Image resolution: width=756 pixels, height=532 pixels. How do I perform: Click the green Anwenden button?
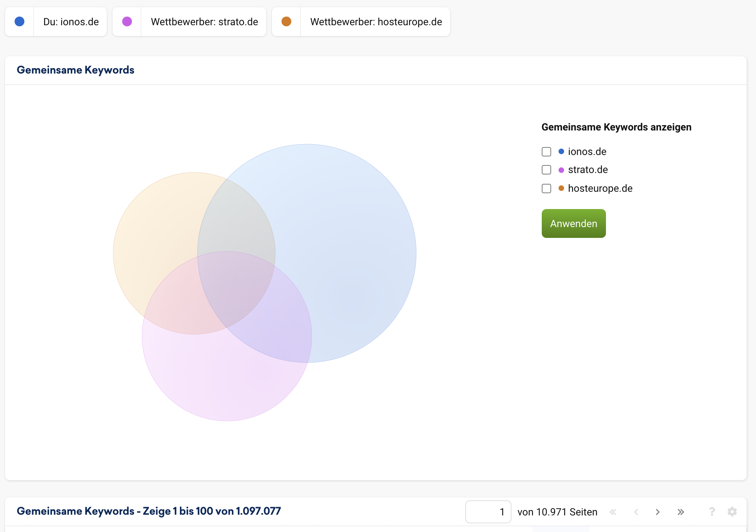(573, 223)
